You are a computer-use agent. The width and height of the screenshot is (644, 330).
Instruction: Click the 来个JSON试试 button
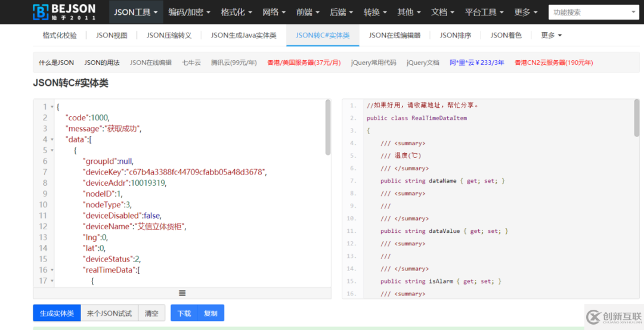109,313
